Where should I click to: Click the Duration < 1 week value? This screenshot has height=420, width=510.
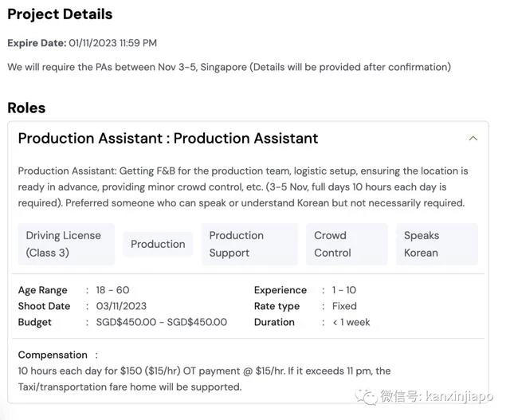click(x=351, y=322)
